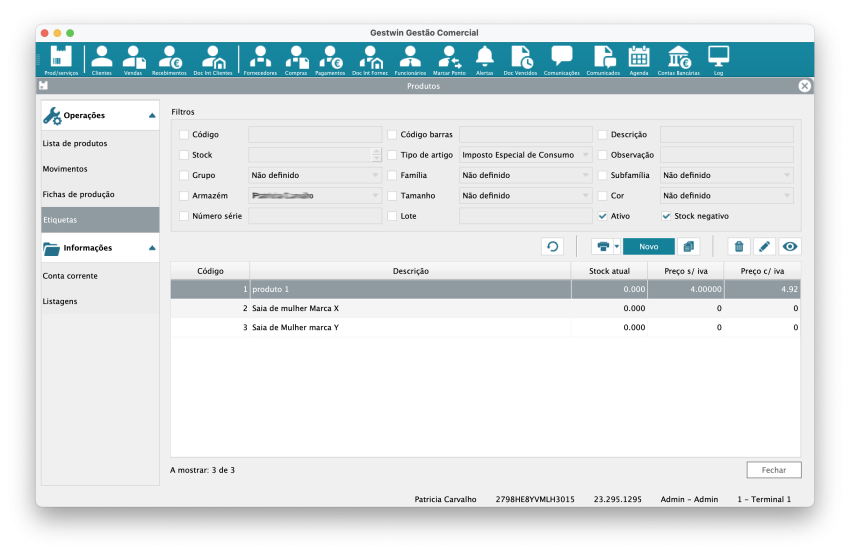The height and width of the screenshot is (554, 850).
Task: Click the Alertas bell icon
Action: [x=484, y=59]
